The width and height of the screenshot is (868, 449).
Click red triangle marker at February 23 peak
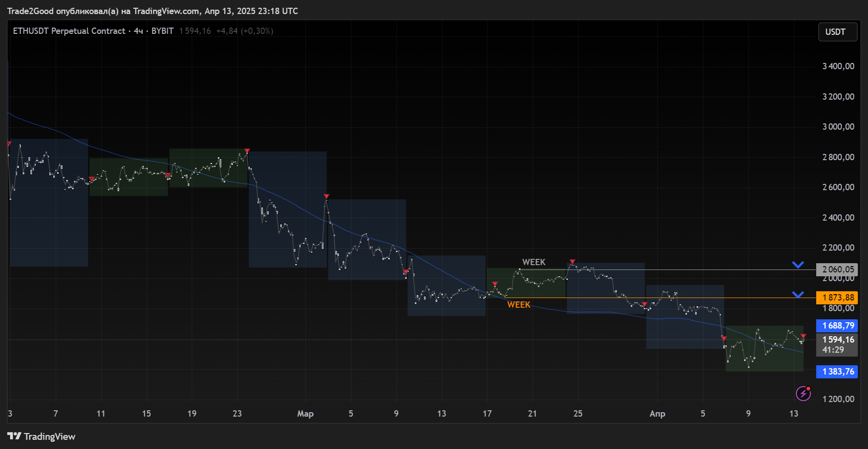pos(247,151)
